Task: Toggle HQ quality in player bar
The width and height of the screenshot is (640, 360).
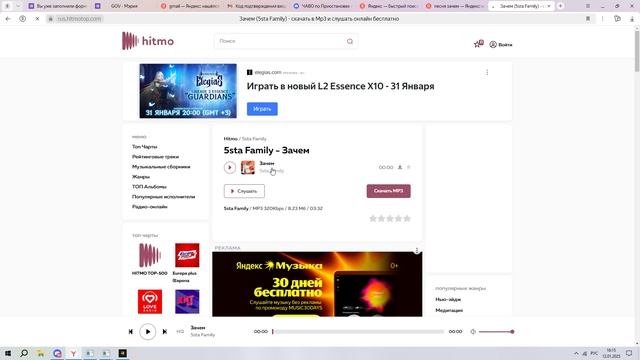Action: point(180,331)
